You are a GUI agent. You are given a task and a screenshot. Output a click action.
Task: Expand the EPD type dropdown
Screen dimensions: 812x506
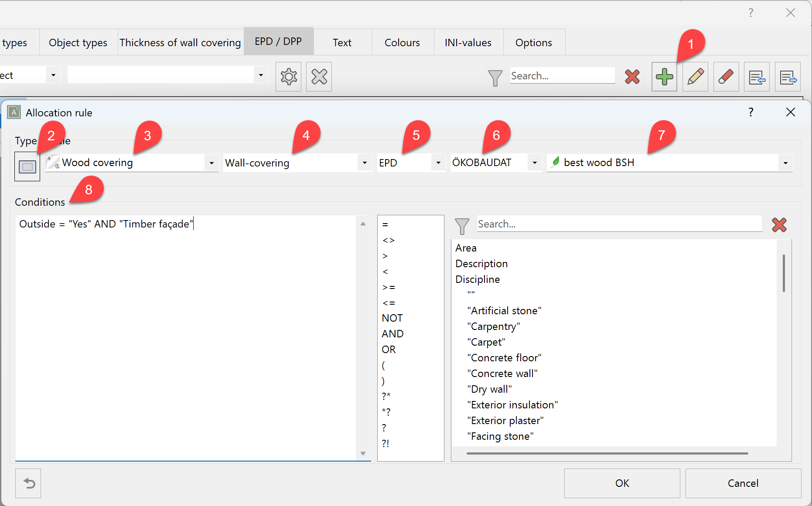438,163
